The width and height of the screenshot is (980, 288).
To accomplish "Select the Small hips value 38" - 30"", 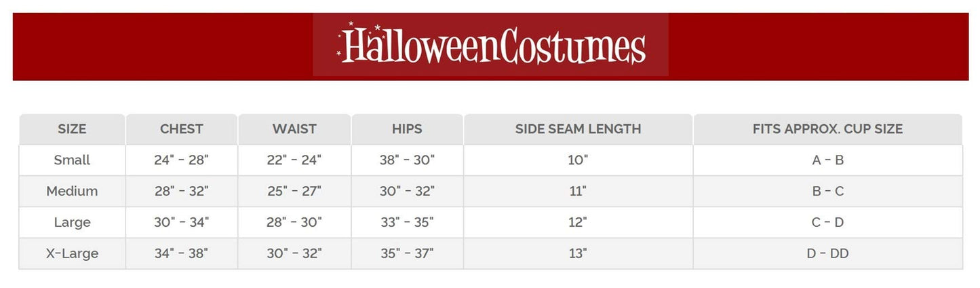I will pos(407,160).
